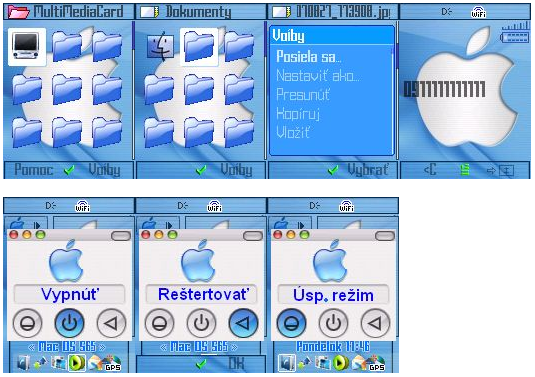This screenshot has height=377, width=535.
Task: Click the Vybrať softkey
Action: click(368, 170)
